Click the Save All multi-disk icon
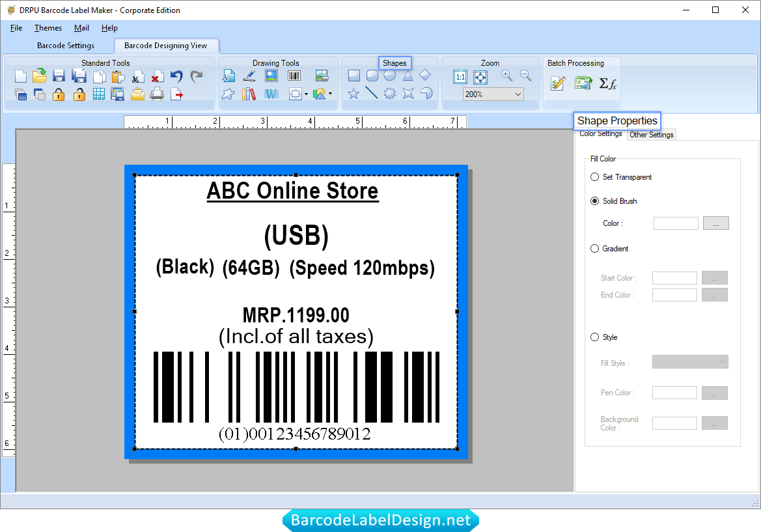This screenshot has width=761, height=532. 79,76
